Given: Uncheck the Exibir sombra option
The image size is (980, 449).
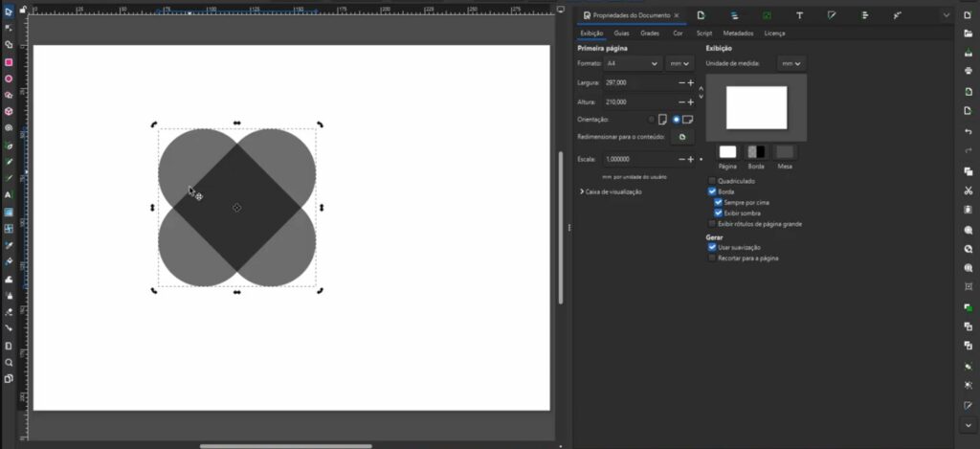Looking at the screenshot, I should point(719,213).
